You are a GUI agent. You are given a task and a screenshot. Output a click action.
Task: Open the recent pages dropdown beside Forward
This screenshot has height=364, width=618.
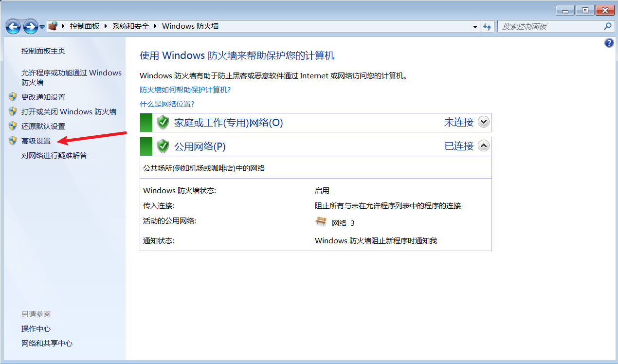coord(42,27)
